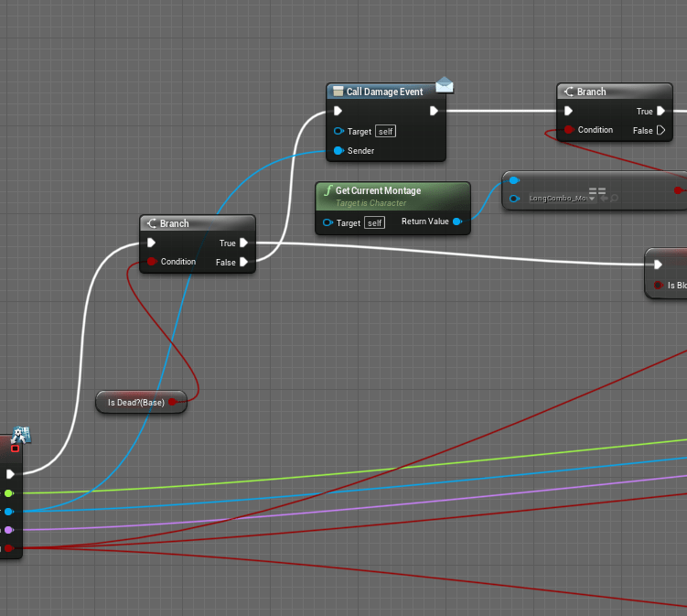The height and width of the screenshot is (616, 687).
Task: Click the function icon on Get Current Montage
Action: [327, 190]
